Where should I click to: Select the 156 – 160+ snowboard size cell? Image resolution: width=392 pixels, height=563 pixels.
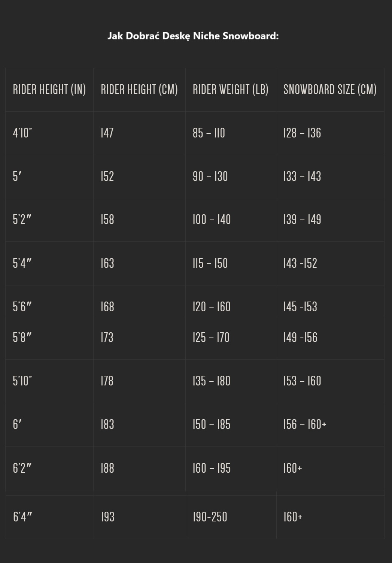click(305, 424)
